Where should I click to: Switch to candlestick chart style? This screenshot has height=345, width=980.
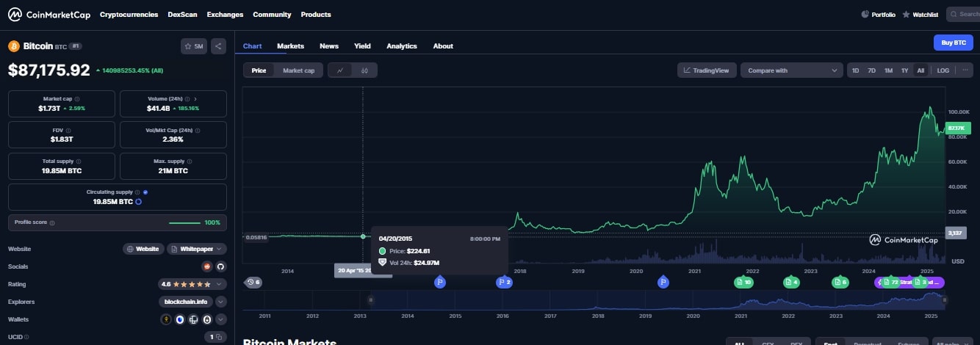[364, 70]
